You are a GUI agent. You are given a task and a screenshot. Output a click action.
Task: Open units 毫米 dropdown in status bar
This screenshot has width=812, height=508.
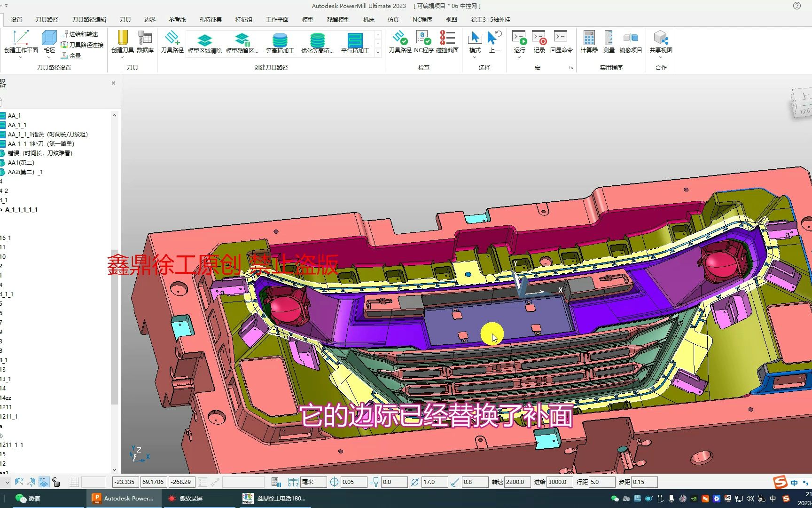pyautogui.click(x=314, y=482)
